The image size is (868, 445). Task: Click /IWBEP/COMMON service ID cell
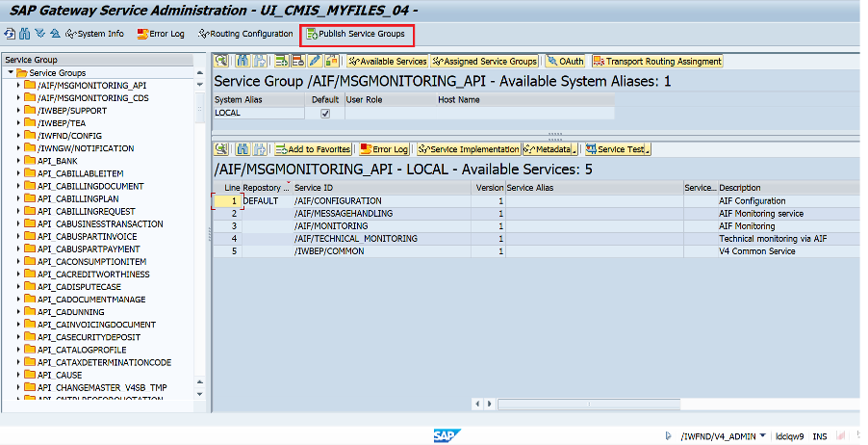point(382,251)
